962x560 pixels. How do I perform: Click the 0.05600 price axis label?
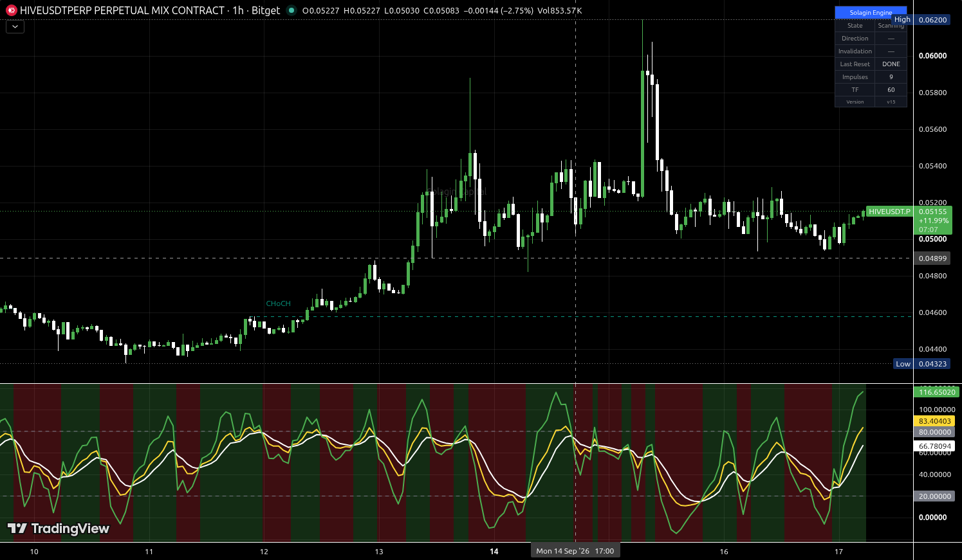(932, 129)
